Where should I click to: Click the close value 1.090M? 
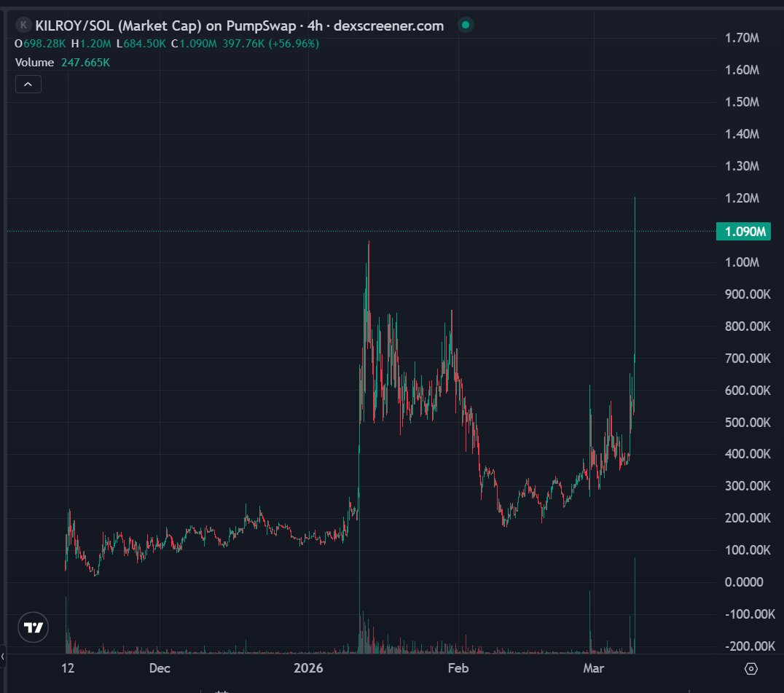point(198,44)
